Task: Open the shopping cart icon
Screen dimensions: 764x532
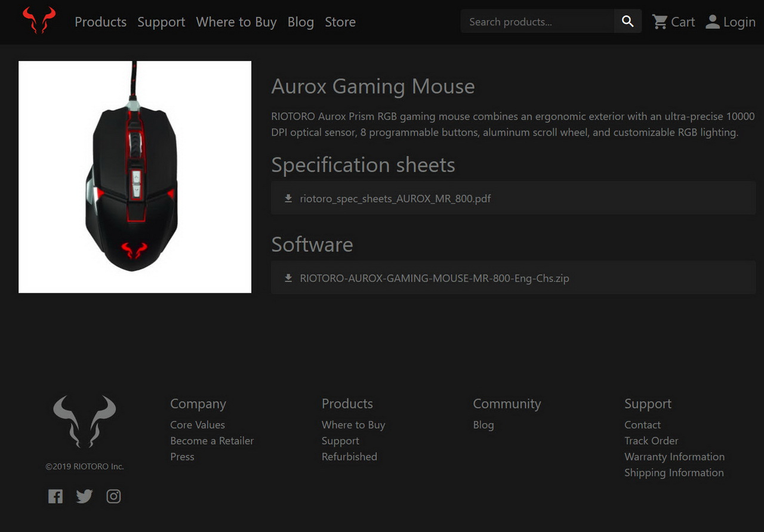Action: coord(660,22)
